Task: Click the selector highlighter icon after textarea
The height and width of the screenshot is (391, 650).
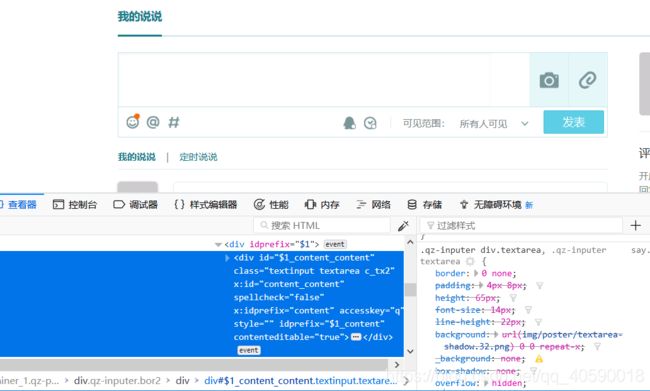Action: coord(470,262)
